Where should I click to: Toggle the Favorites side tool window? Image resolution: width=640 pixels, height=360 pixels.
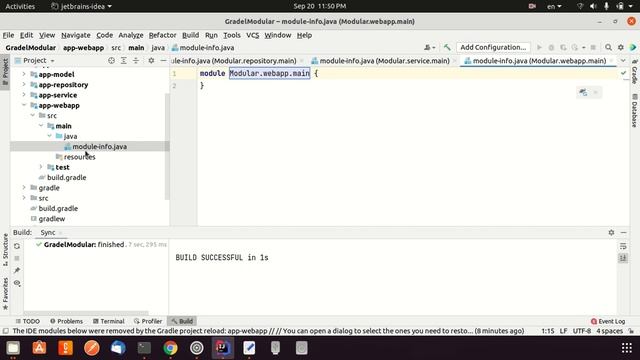click(5, 293)
